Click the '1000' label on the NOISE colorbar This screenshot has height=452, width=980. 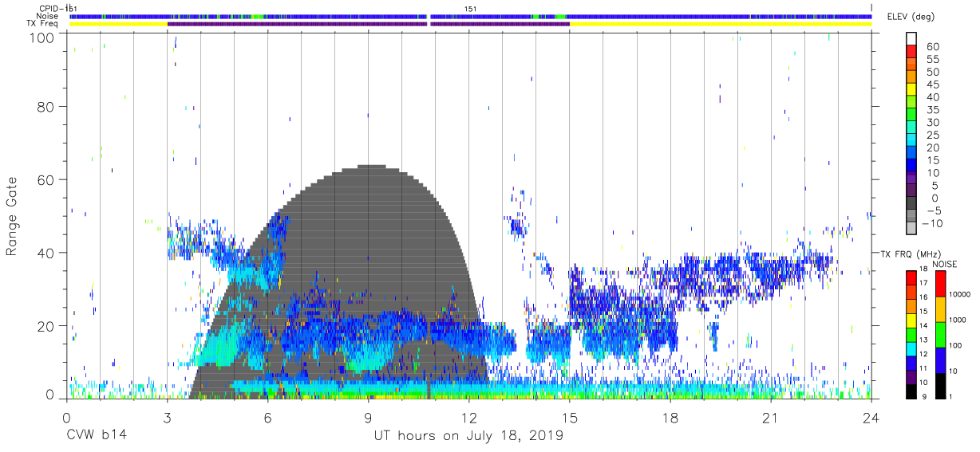pos(957,320)
